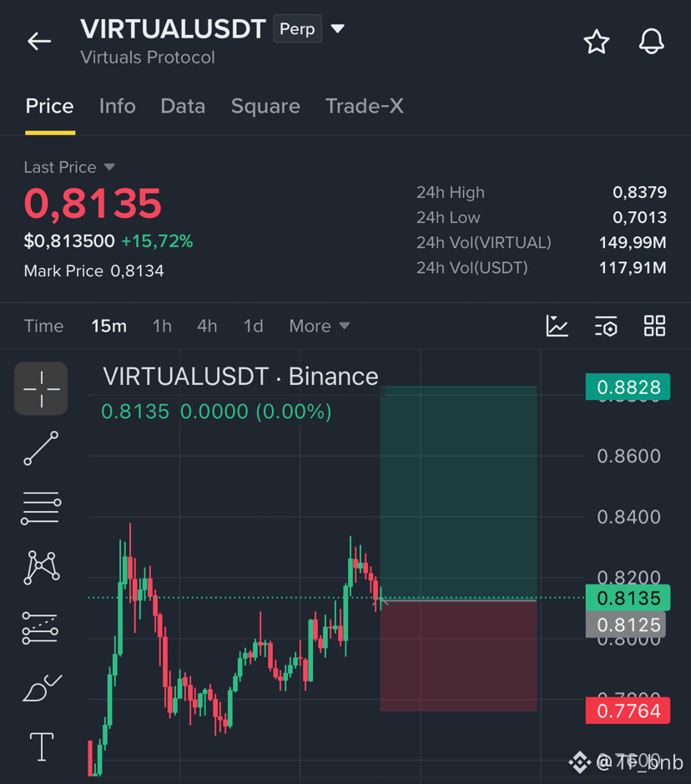The height and width of the screenshot is (784, 691).
Task: Switch to the Info tab
Action: coord(118,106)
